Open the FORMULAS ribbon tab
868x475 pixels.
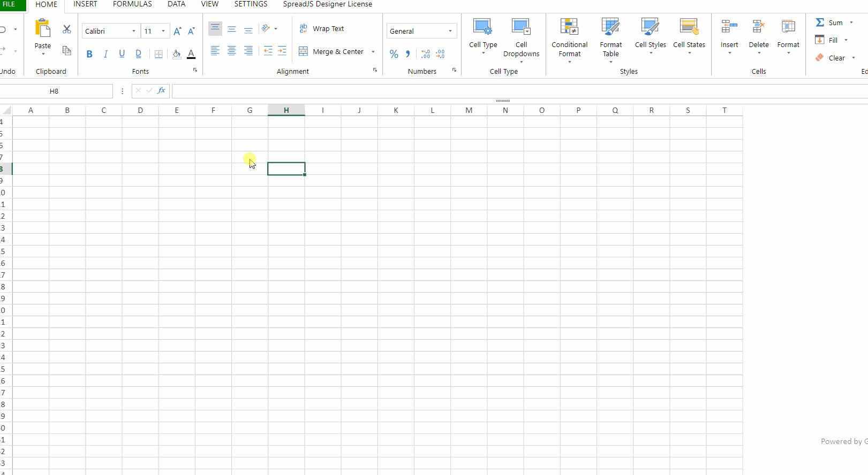[x=132, y=4]
